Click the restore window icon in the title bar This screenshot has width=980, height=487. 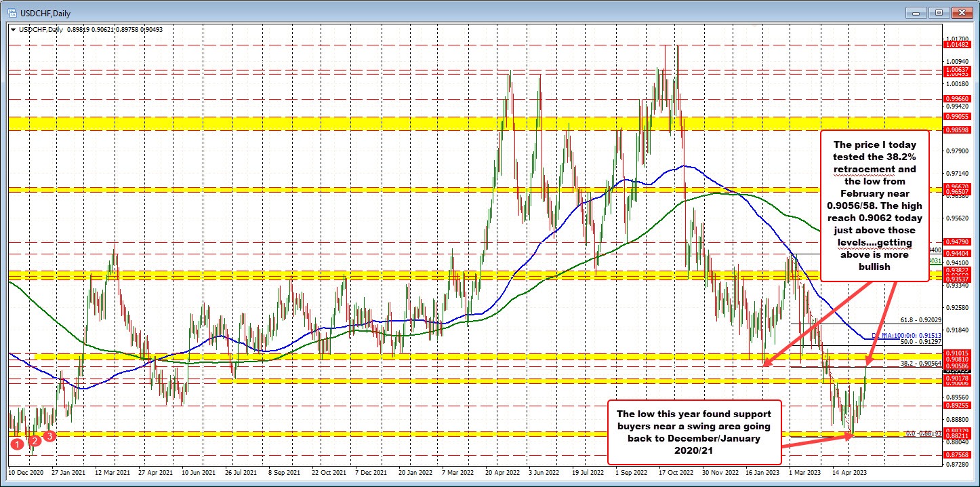[939, 12]
